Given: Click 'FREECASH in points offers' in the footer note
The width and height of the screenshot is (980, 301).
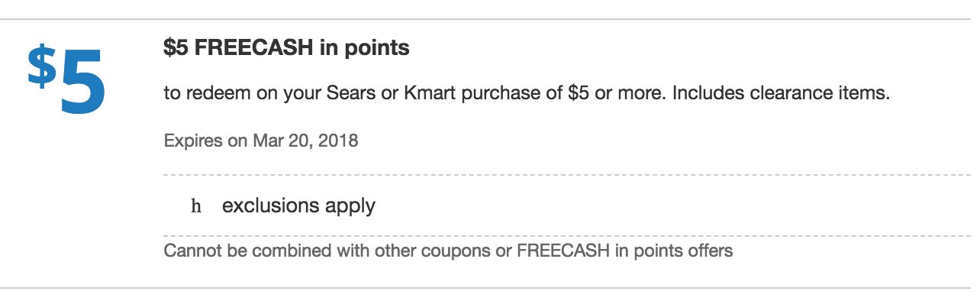Looking at the screenshot, I should [625, 251].
